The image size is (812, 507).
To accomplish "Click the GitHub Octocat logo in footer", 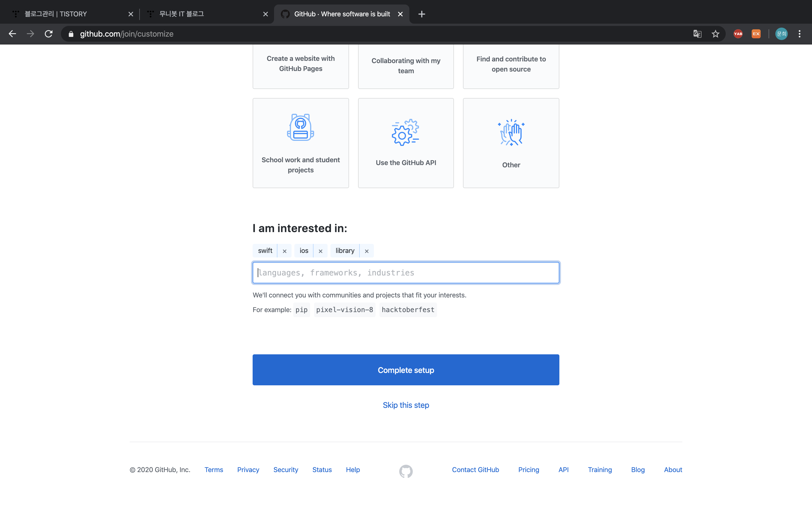I will tap(406, 471).
